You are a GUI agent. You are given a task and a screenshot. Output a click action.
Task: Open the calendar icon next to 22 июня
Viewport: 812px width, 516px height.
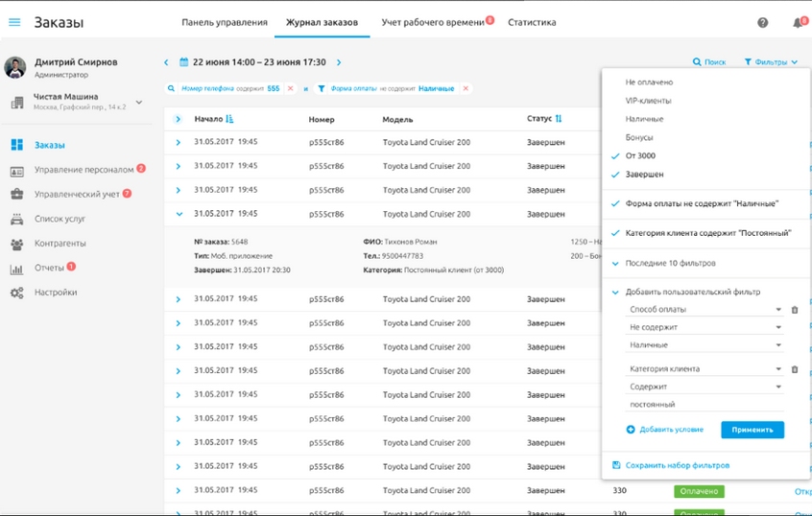pos(184,62)
